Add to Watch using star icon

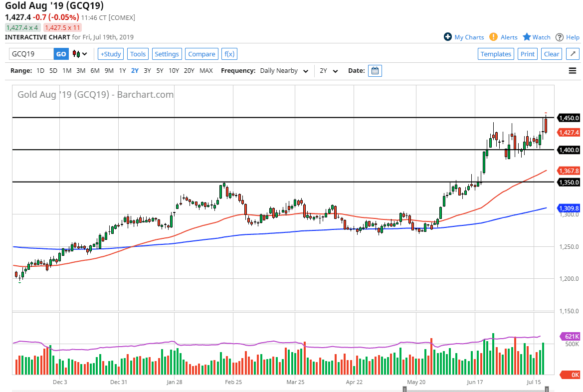[527, 37]
